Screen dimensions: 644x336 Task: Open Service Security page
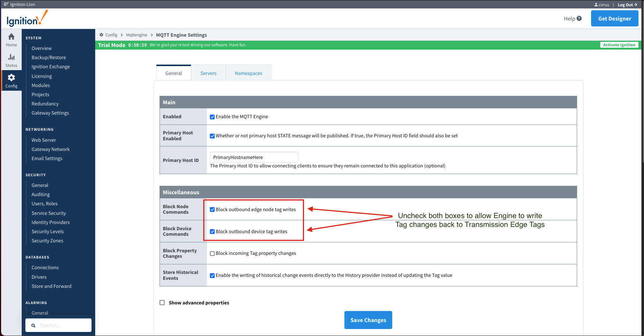49,213
